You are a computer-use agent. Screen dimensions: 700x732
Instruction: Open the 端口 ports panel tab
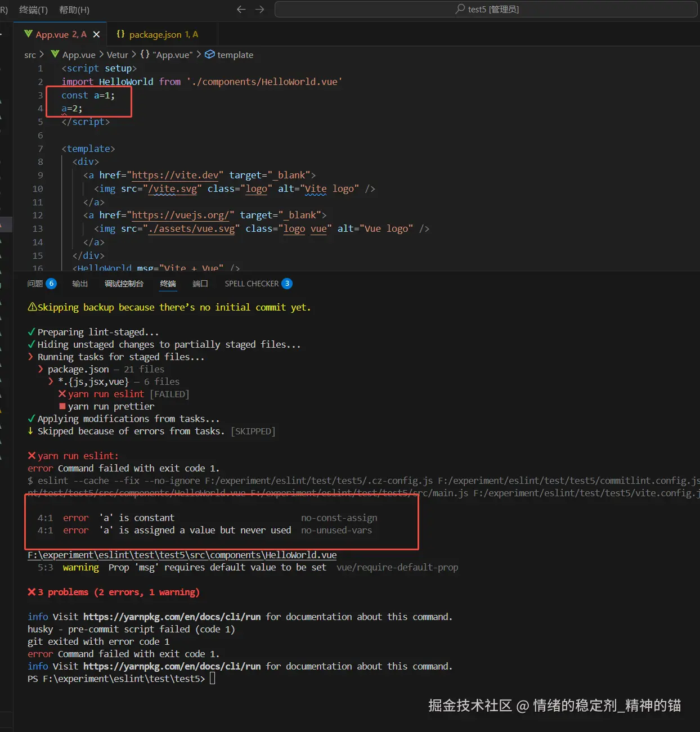coord(200,284)
